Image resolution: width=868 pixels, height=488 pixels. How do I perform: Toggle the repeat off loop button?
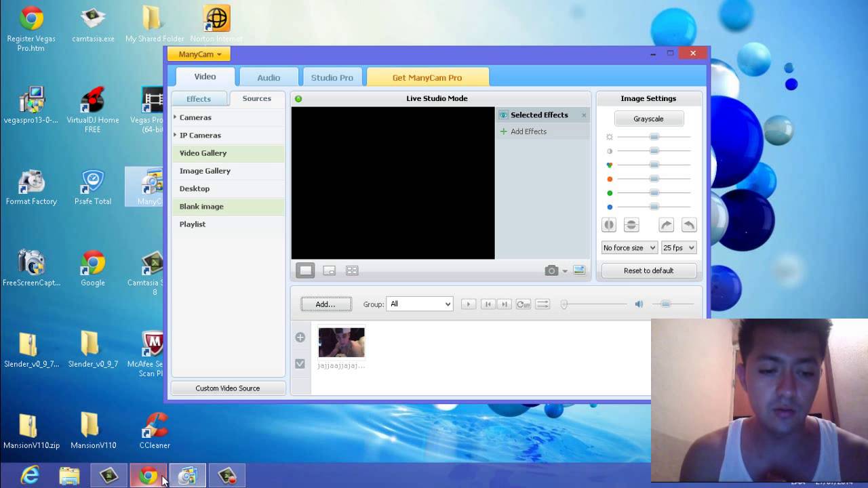pos(524,304)
